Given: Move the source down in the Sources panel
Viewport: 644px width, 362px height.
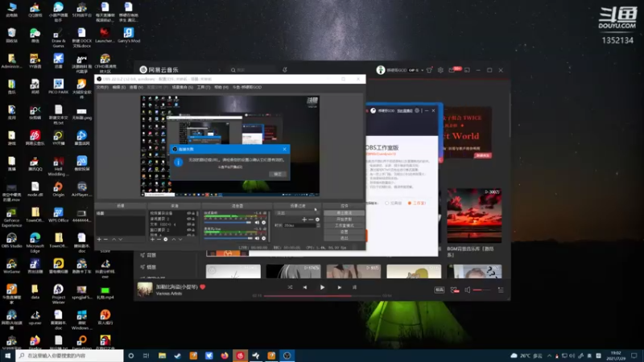Looking at the screenshot, I should [x=180, y=239].
